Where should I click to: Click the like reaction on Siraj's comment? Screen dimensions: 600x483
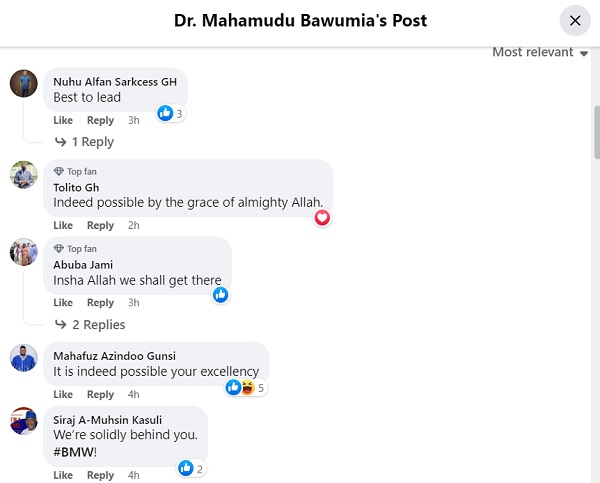[186, 468]
